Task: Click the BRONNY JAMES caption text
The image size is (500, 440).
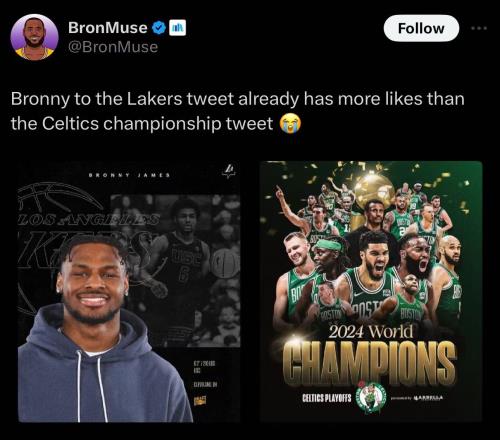Action: click(x=129, y=175)
